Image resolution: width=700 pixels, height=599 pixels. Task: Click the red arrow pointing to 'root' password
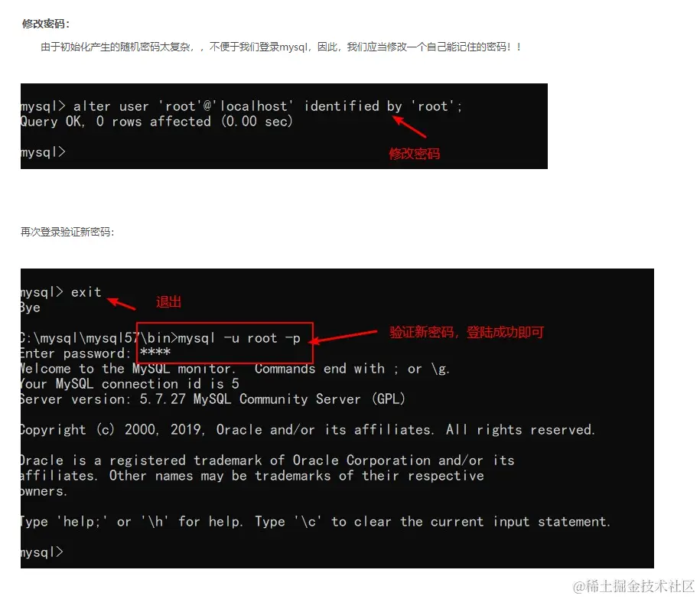click(409, 126)
